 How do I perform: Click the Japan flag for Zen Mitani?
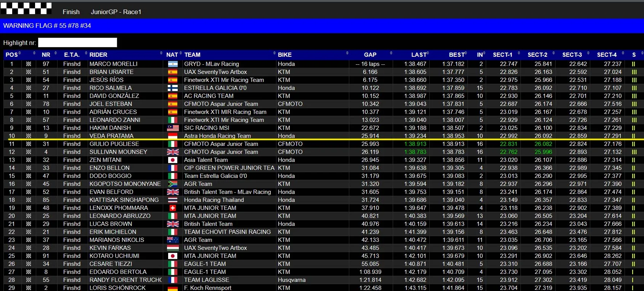point(173,160)
